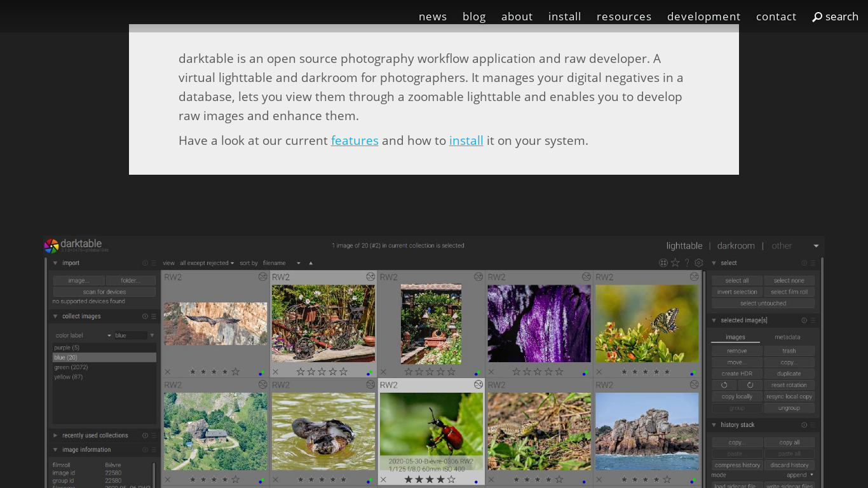Switch to the darkroom view

coord(736,246)
